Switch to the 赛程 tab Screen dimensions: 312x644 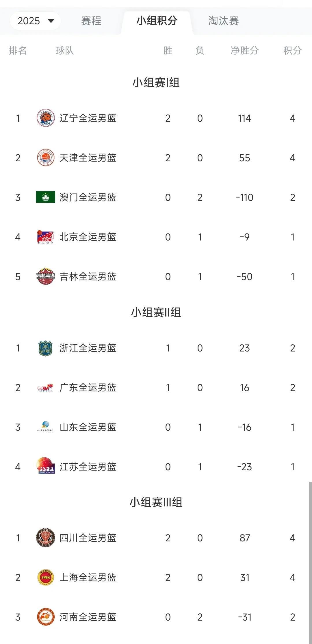tap(91, 21)
